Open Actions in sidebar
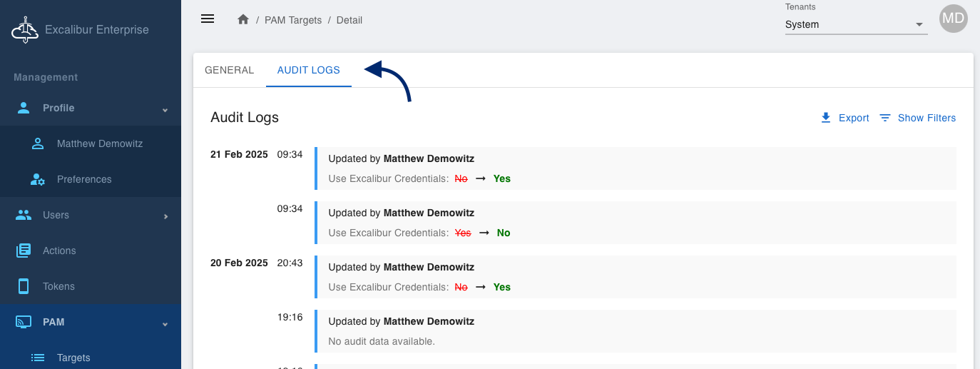Screen dimensions: 980x369 click(x=59, y=251)
